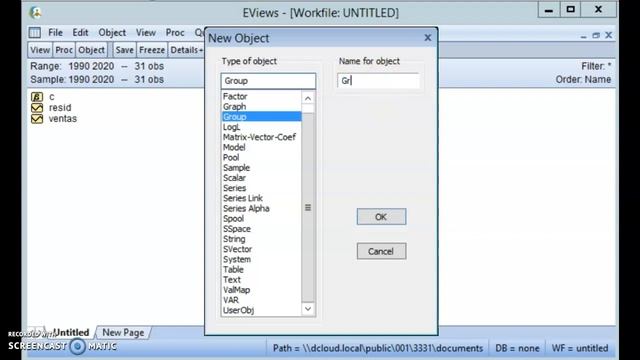Image resolution: width=640 pixels, height=360 pixels.
Task: Click the workfile window icon beside File menu
Action: pyautogui.click(x=35, y=32)
